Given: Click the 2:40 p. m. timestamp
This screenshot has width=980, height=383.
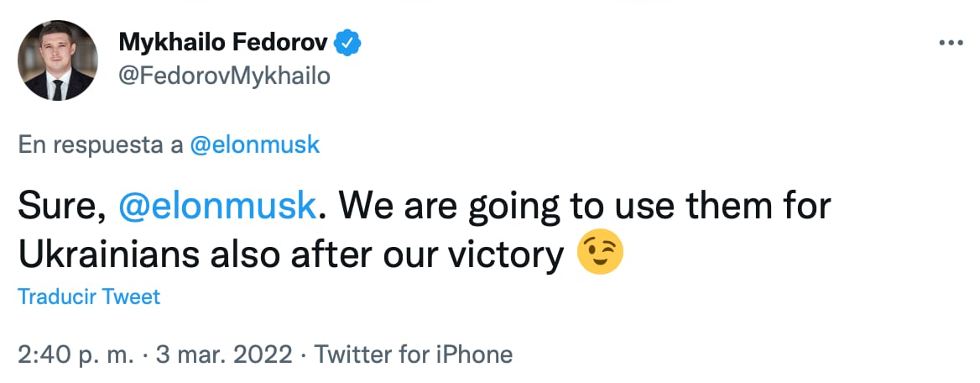Looking at the screenshot, I should pos(76,354).
